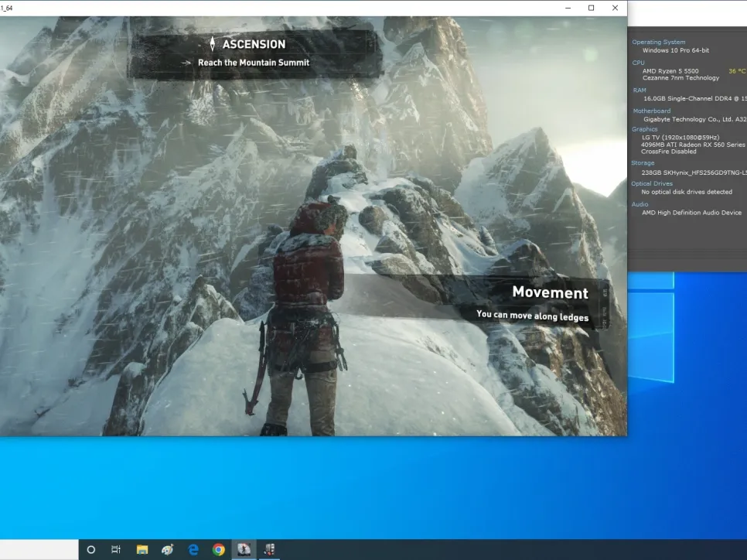Open the RAM section link in Speccy
The width and height of the screenshot is (747, 560).
[640, 90]
